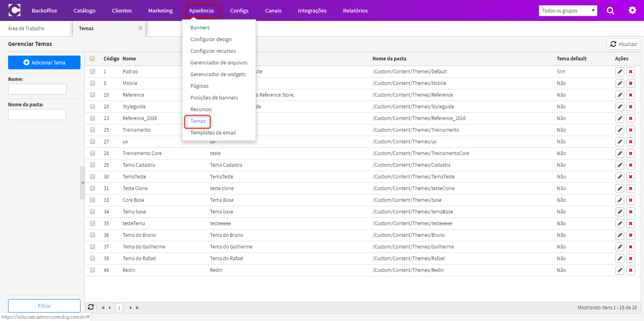Viewport: 644px width, 321px height.
Task: Delete the Mobile theme
Action: click(x=631, y=83)
